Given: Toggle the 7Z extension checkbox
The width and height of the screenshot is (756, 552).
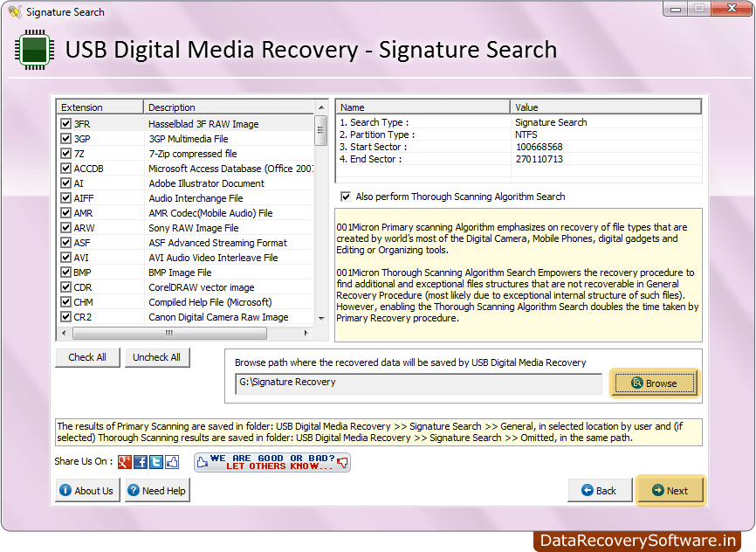Looking at the screenshot, I should coord(66,154).
